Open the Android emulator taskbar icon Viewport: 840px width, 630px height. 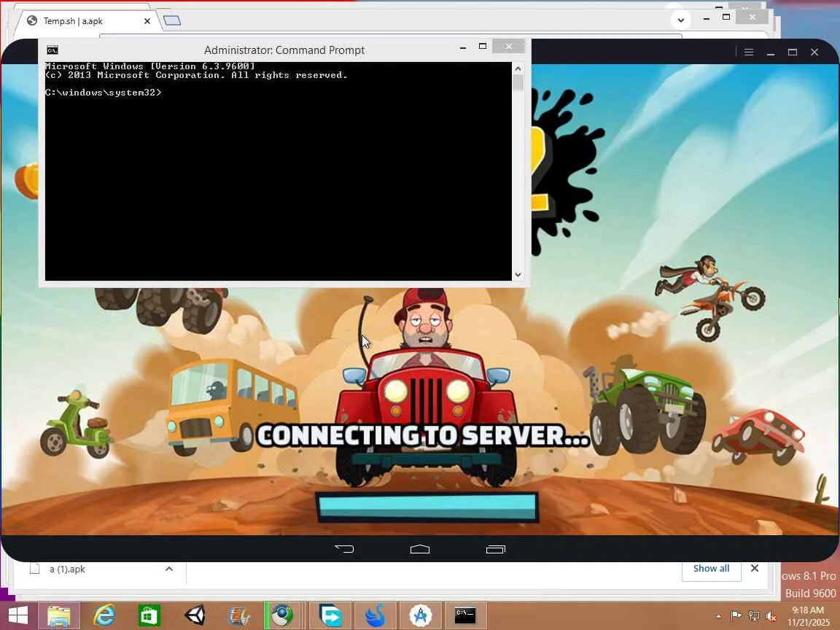click(x=421, y=615)
